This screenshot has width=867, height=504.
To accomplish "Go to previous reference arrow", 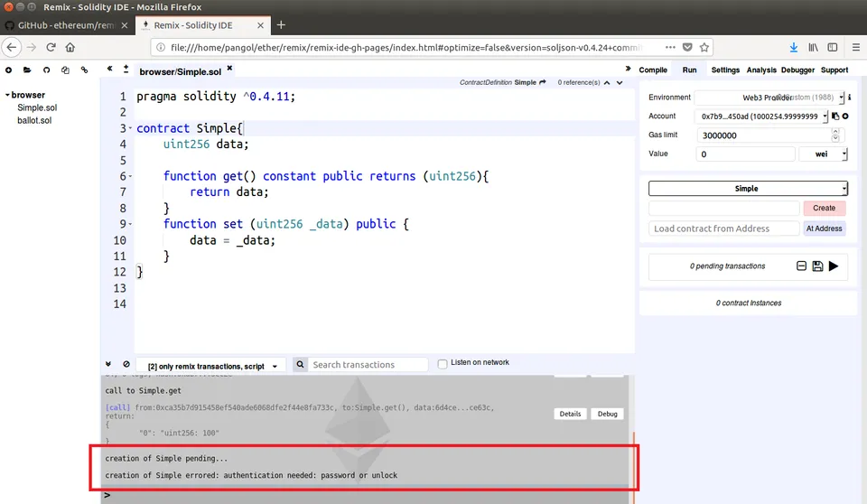I will pyautogui.click(x=607, y=83).
